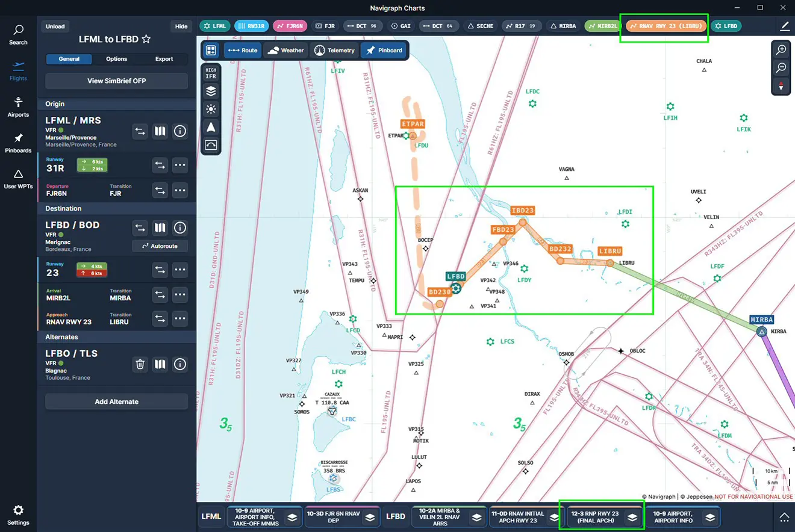Expand the chart tray with bottom chevron

coord(784,516)
